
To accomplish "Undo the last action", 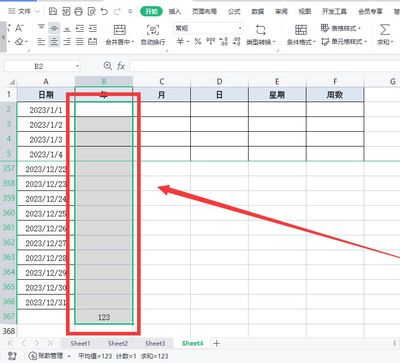I will point(104,11).
